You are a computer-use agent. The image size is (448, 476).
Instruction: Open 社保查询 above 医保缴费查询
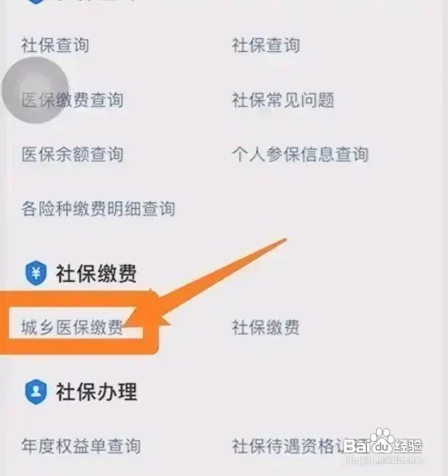point(55,45)
